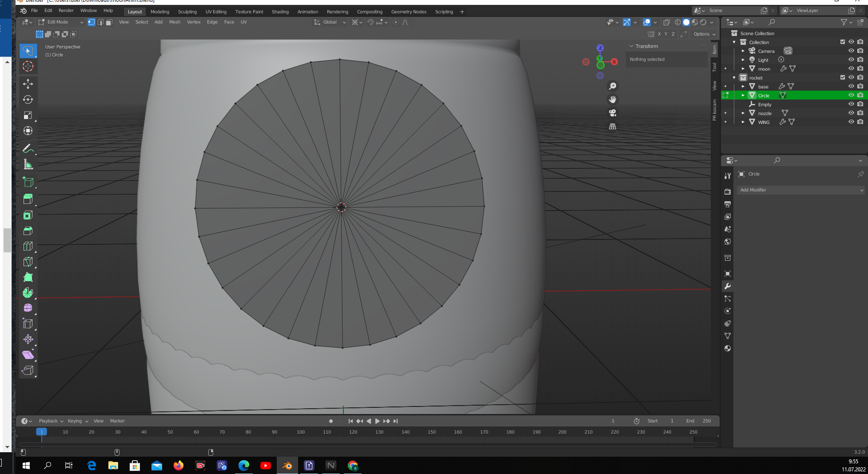Open Material properties tab icon
Viewport: 868px width, 474px height.
[x=728, y=348]
